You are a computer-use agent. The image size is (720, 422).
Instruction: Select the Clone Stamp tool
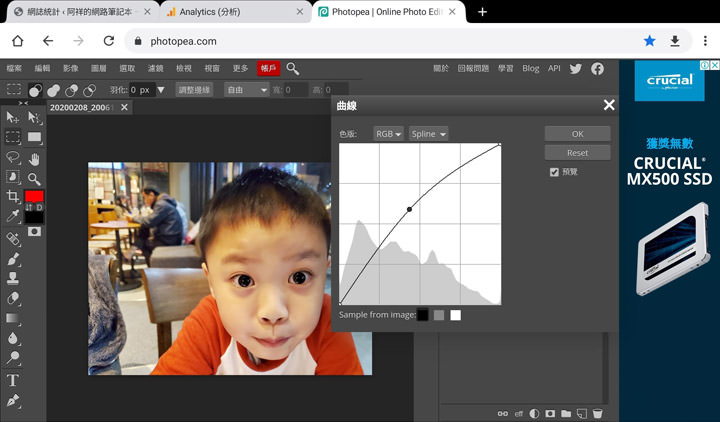point(13,278)
